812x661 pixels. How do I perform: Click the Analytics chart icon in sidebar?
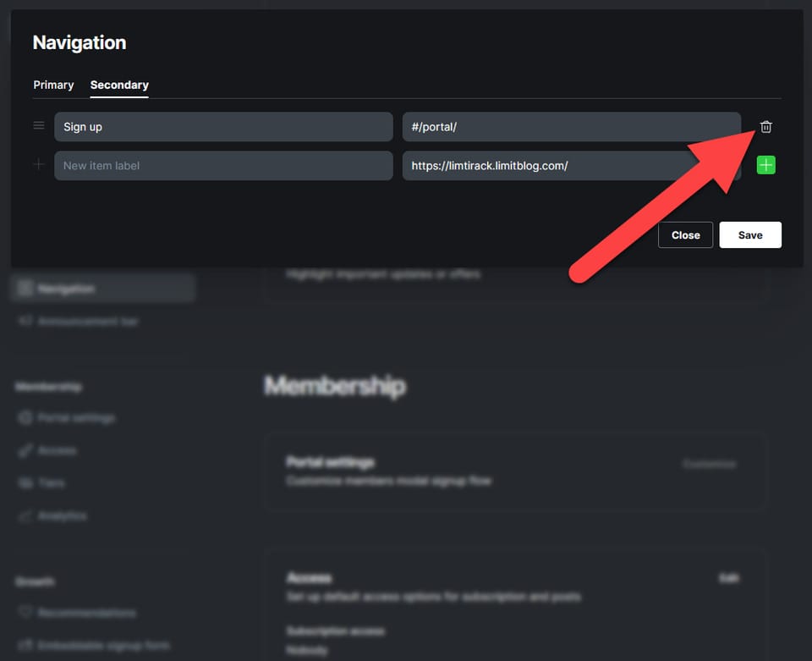pos(25,516)
